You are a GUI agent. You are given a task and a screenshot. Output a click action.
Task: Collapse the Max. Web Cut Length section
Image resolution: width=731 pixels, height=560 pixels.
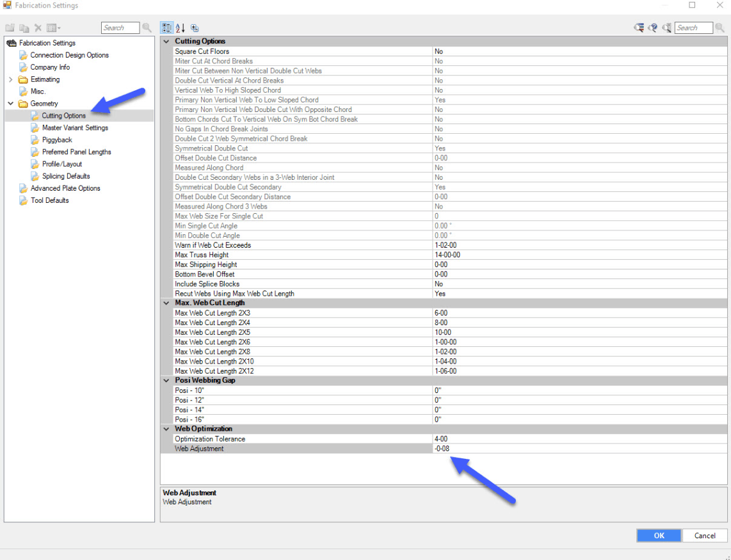pyautogui.click(x=166, y=303)
